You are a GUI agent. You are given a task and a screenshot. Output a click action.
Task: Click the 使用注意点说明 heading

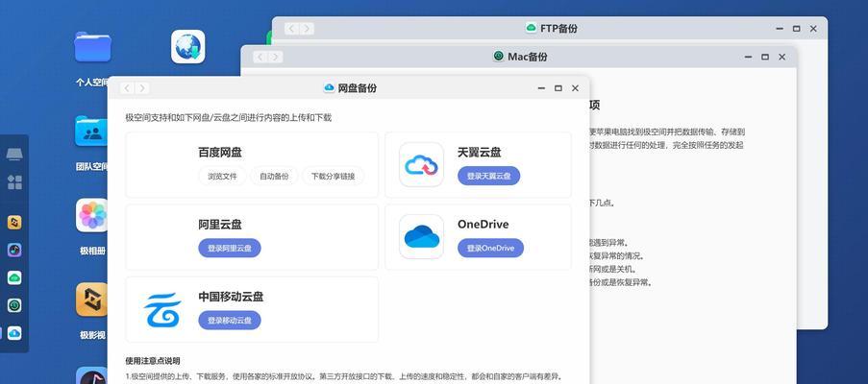[x=153, y=361]
